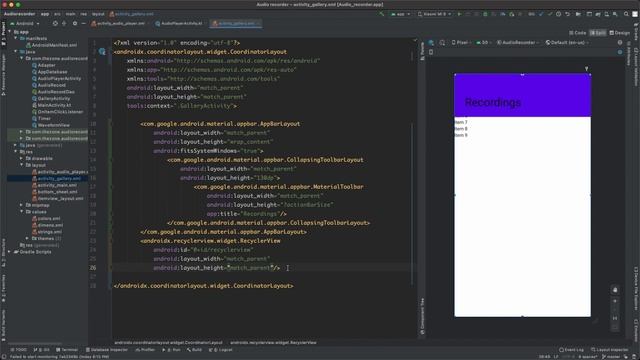Open Project panel gear settings
The width and height of the screenshot is (640, 360).
pyautogui.click(x=75, y=24)
